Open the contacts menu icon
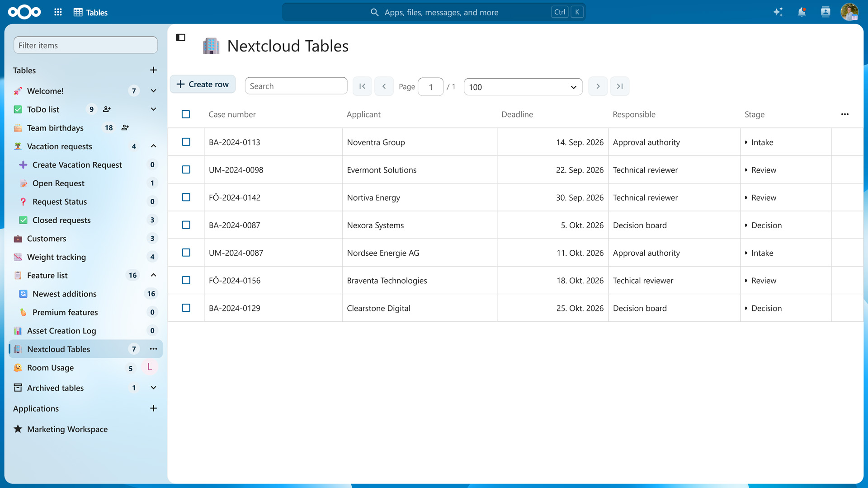The image size is (868, 488). point(826,12)
